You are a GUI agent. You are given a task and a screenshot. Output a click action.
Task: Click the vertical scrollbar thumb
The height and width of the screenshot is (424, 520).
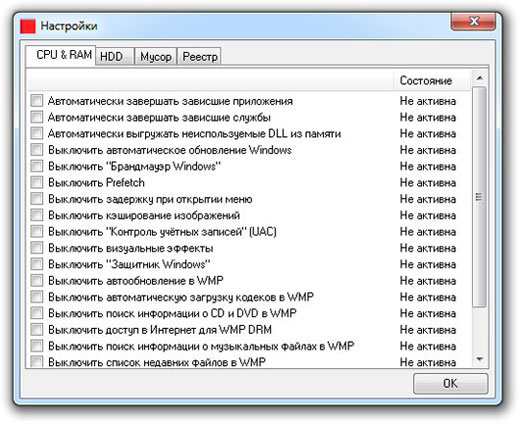[x=479, y=197]
